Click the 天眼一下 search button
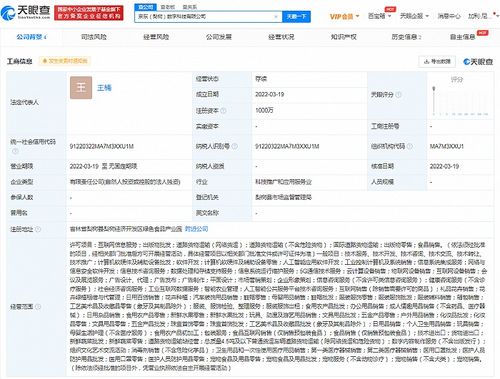Screen dimensions: 500x379 (296, 16)
